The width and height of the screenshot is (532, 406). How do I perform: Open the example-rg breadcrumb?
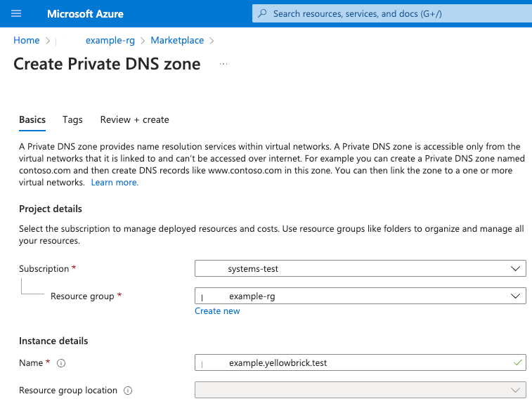[110, 40]
